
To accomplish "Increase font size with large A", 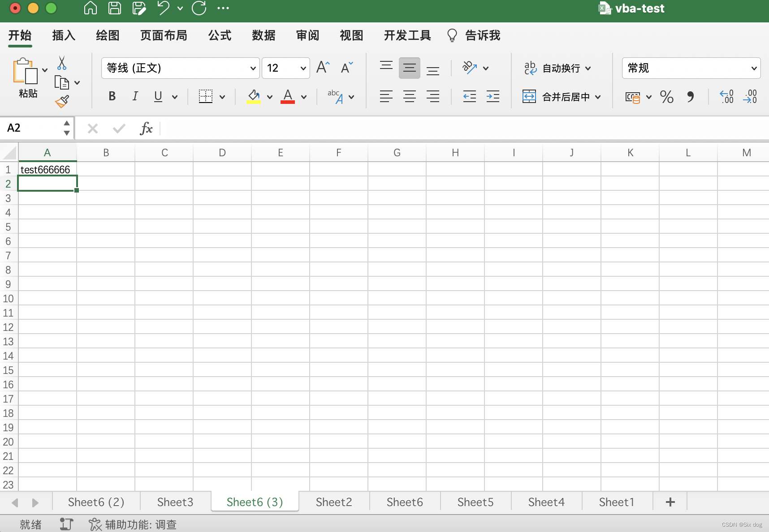I will pos(323,68).
